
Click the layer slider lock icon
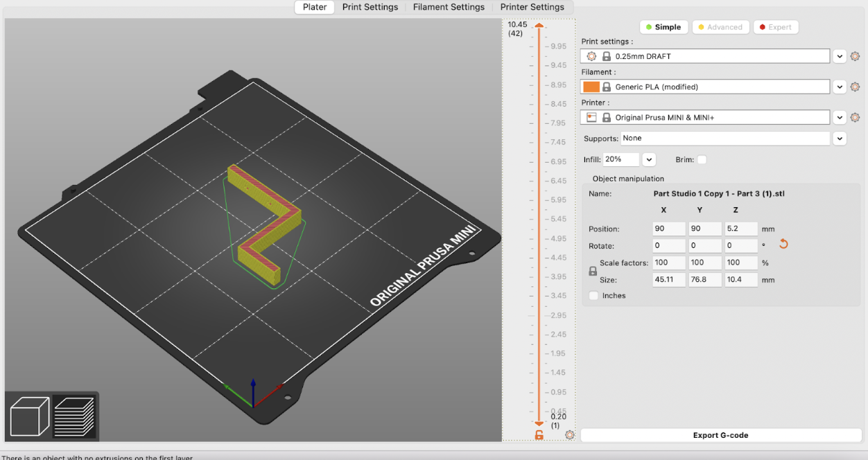pos(539,435)
